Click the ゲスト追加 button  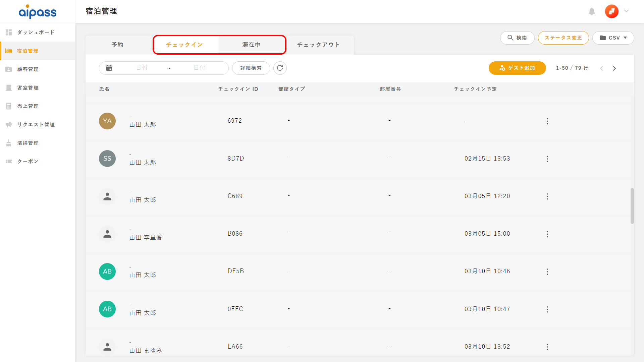(x=517, y=68)
